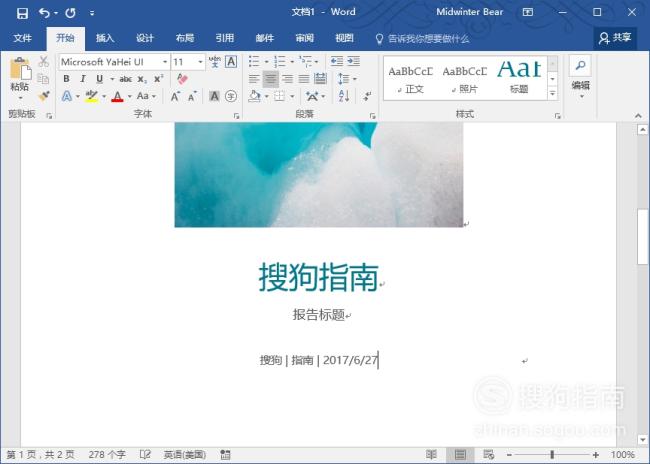650x464 pixels.
Task: Toggle superscript formatting
Action: click(x=158, y=79)
